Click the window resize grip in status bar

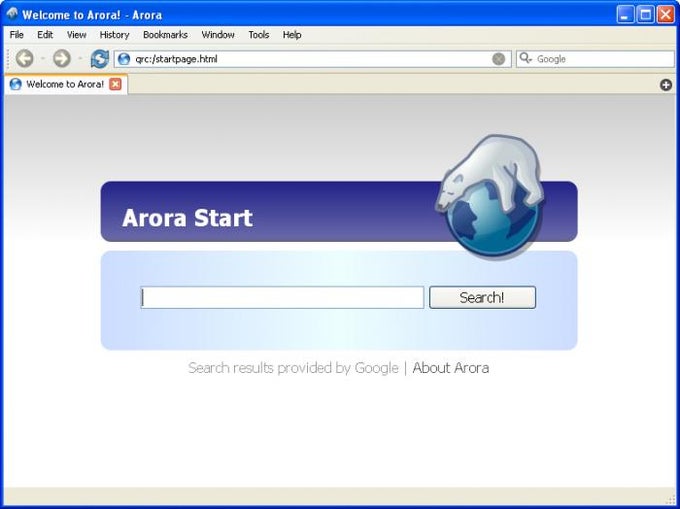click(x=670, y=499)
